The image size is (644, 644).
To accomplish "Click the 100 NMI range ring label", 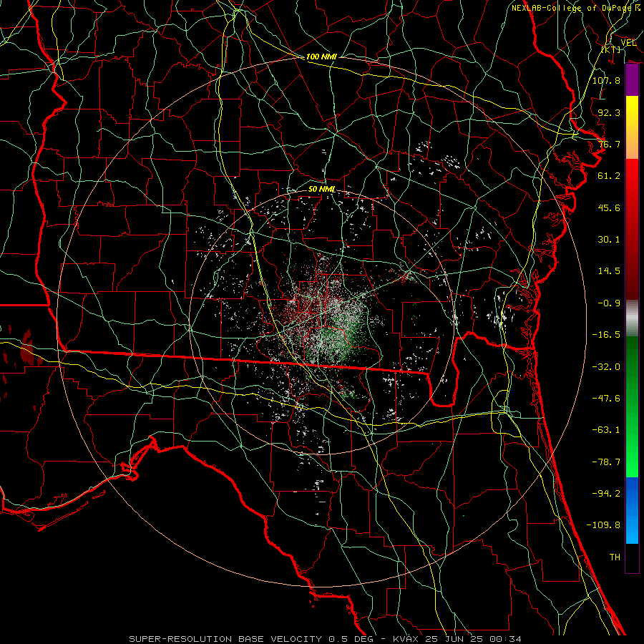I will point(321,57).
